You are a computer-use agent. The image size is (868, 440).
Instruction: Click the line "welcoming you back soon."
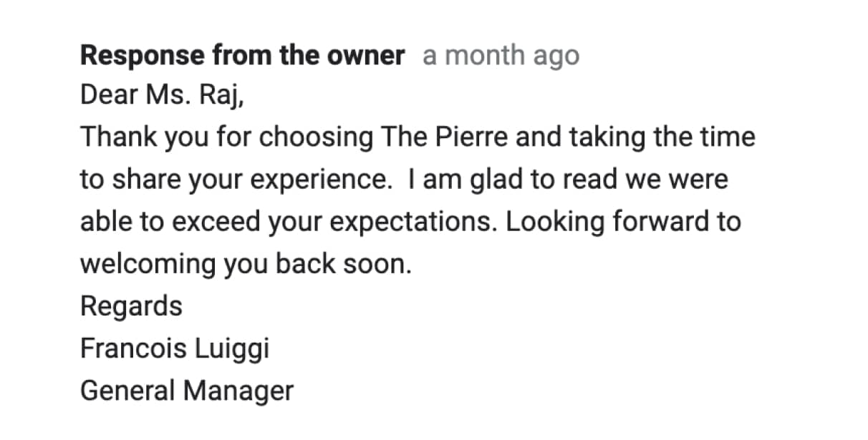click(247, 264)
